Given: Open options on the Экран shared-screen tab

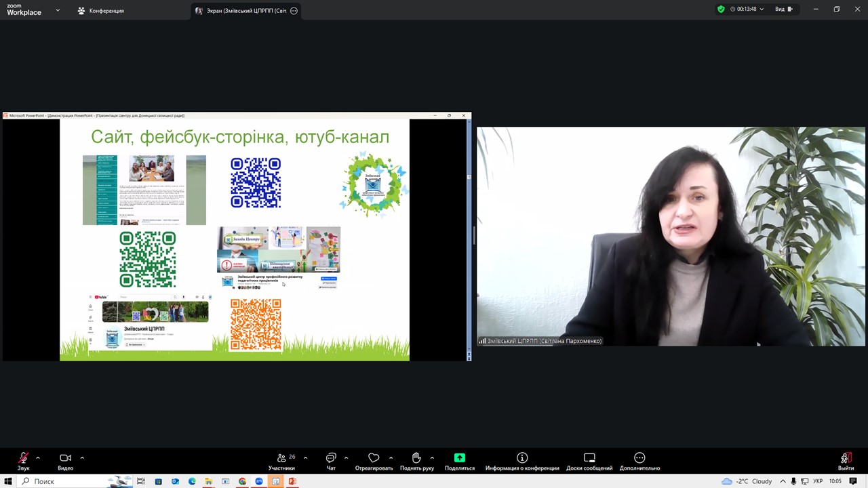Looking at the screenshot, I should tap(294, 11).
